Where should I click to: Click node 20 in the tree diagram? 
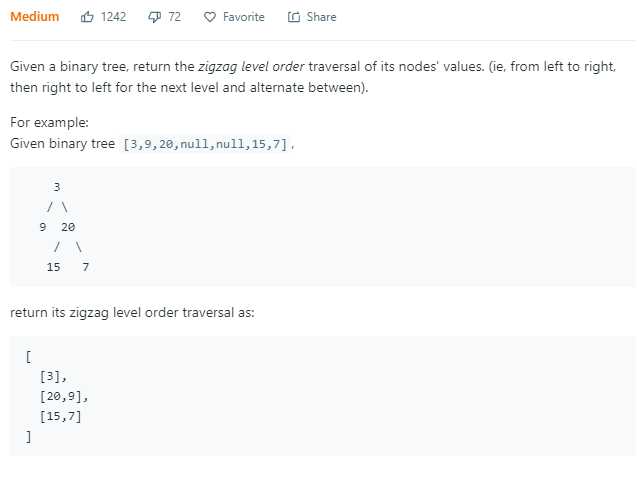68,227
